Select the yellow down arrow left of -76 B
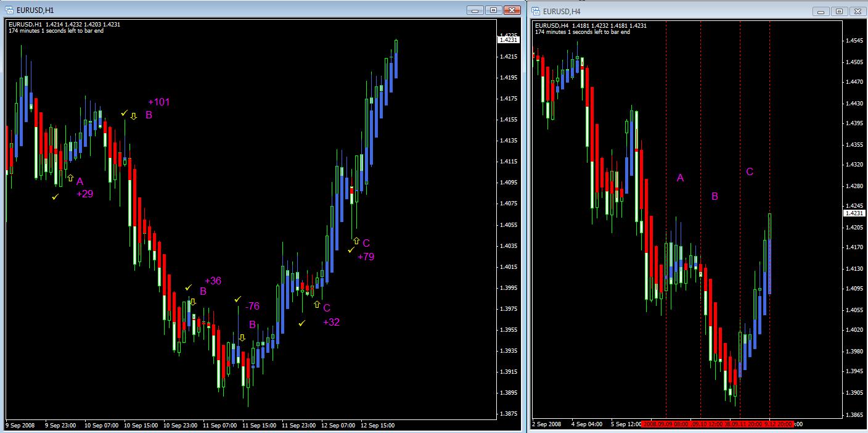The height and width of the screenshot is (433, 868). (242, 338)
